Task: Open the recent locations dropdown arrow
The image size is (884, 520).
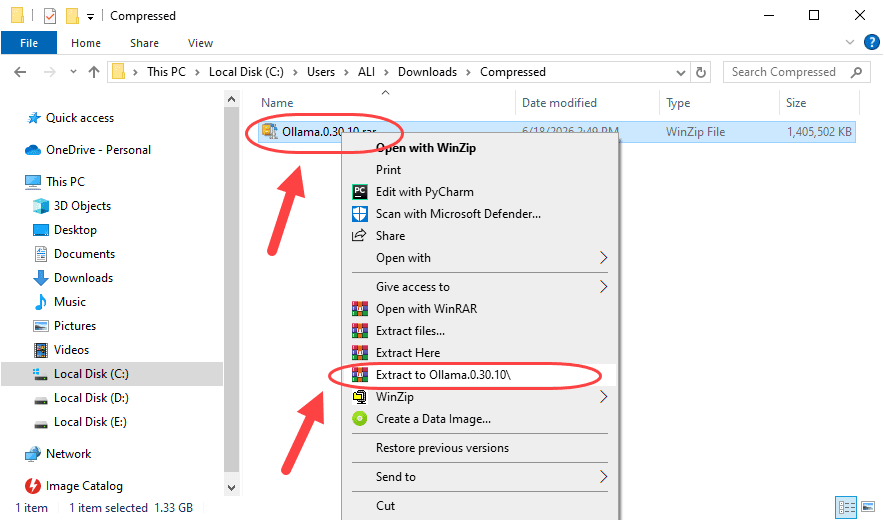Action: tap(73, 72)
